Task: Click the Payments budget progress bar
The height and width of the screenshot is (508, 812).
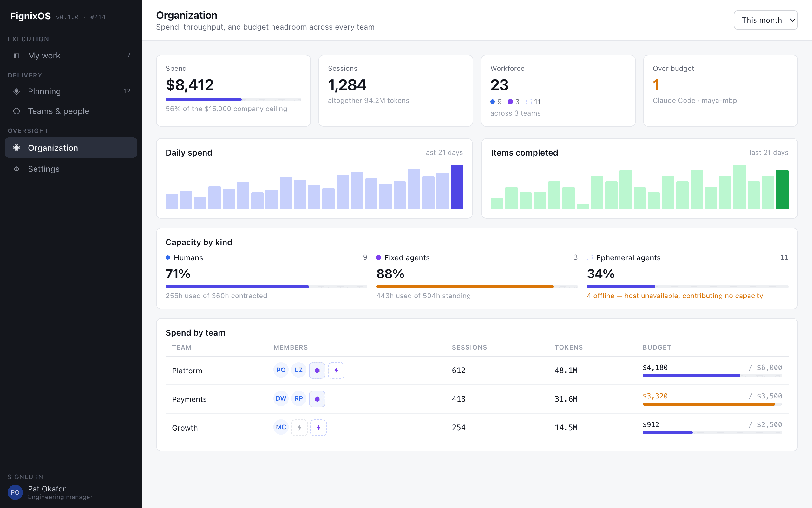Action: (712, 404)
